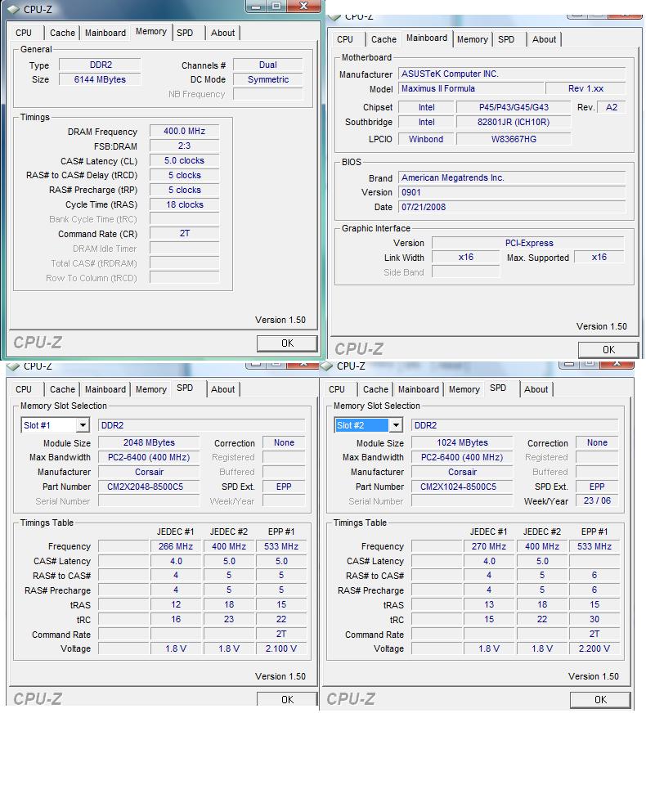Screen dimensions: 646x812
Task: Click the 1024 MBytes Module Size value
Action: click(462, 442)
